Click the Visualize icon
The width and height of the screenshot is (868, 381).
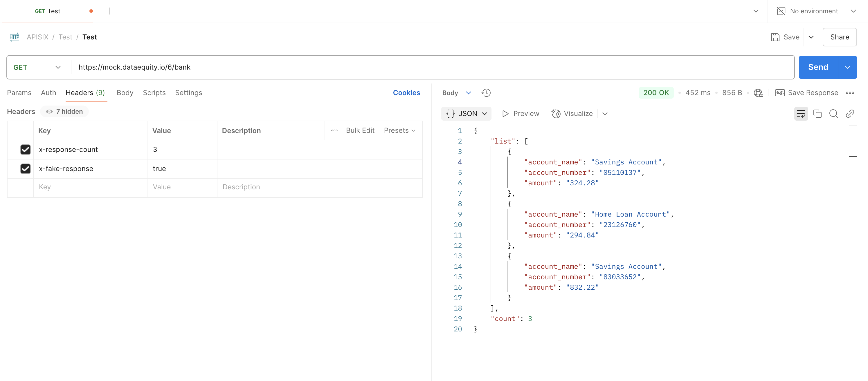click(556, 114)
